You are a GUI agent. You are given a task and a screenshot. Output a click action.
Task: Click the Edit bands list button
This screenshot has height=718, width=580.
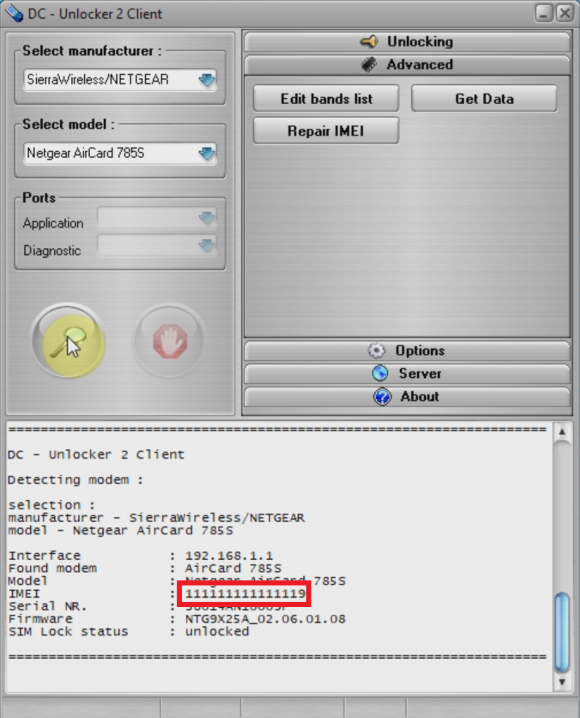click(x=326, y=98)
